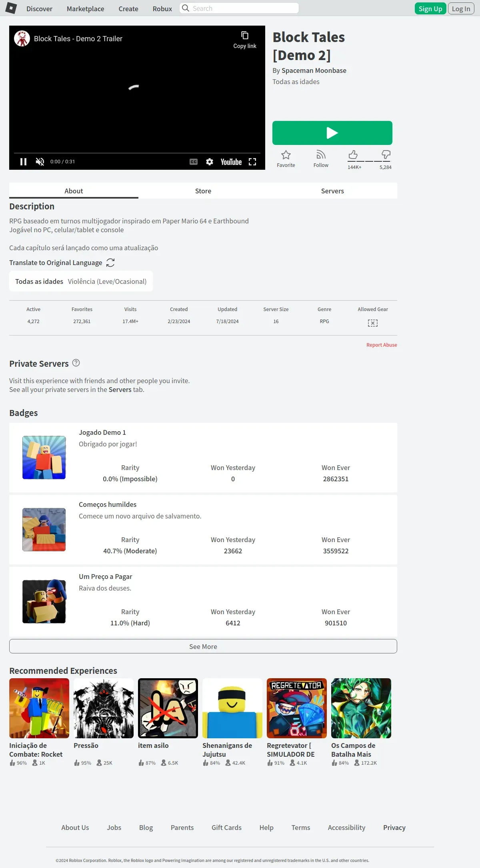Open the Accessibility footer link

[346, 828]
